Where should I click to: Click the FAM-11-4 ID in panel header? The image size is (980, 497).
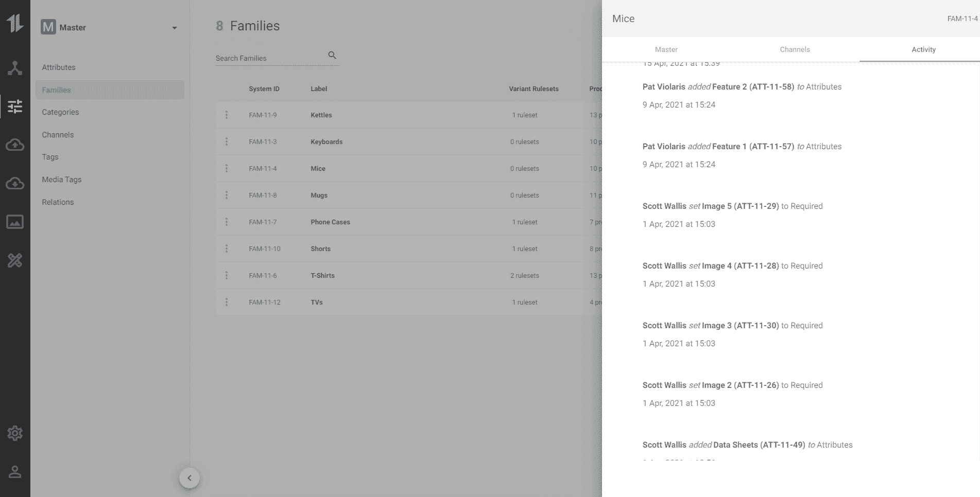(x=962, y=19)
